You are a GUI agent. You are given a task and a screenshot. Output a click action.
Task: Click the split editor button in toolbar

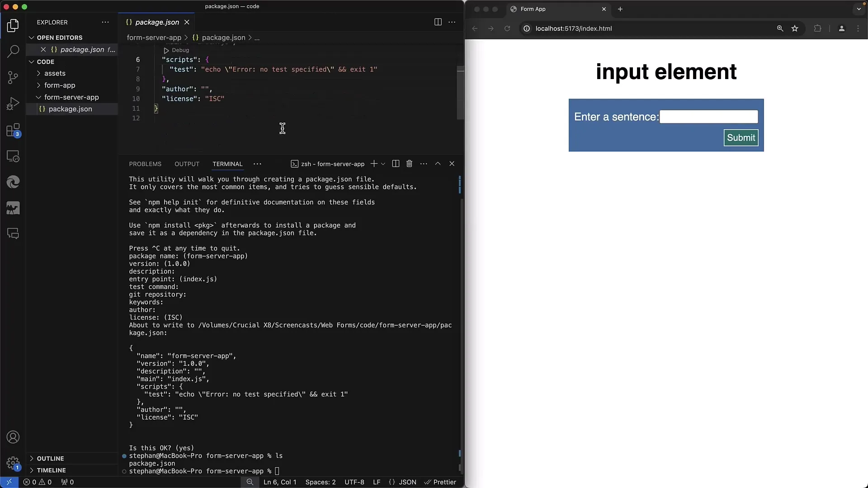pyautogui.click(x=438, y=22)
